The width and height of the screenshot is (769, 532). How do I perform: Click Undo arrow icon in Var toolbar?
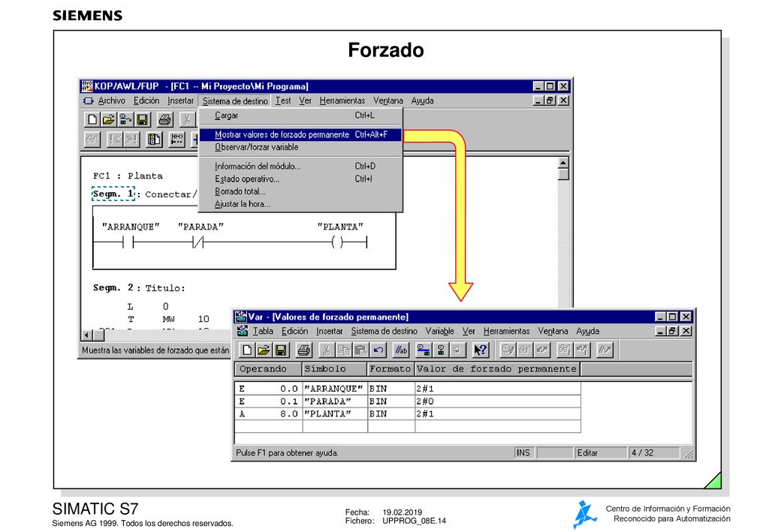[x=378, y=350]
